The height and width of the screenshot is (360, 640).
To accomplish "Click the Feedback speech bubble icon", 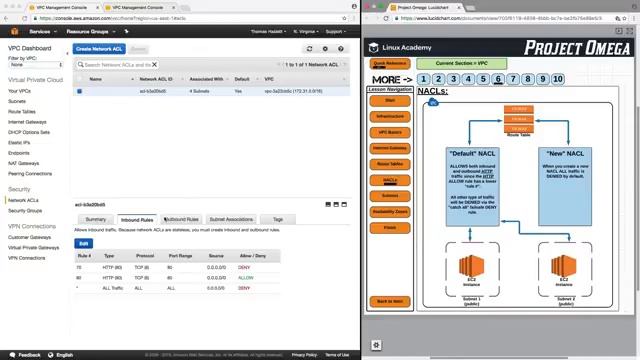I will click(x=12, y=355).
